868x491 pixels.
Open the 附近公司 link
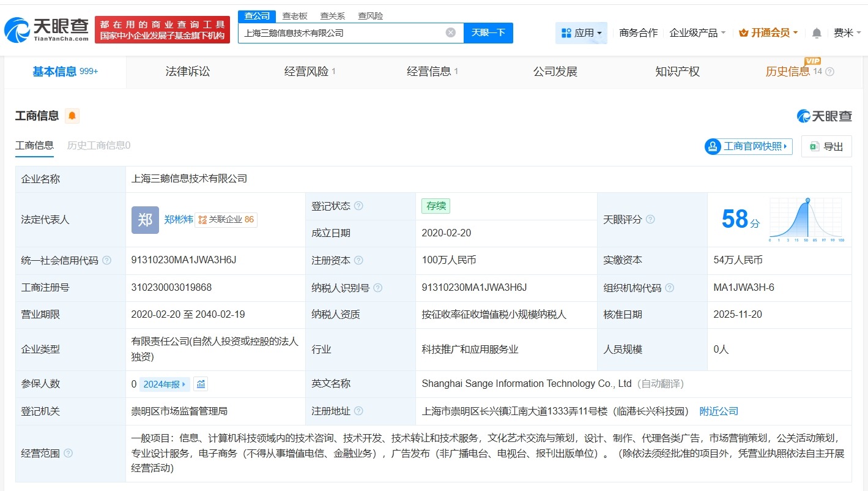tap(719, 411)
